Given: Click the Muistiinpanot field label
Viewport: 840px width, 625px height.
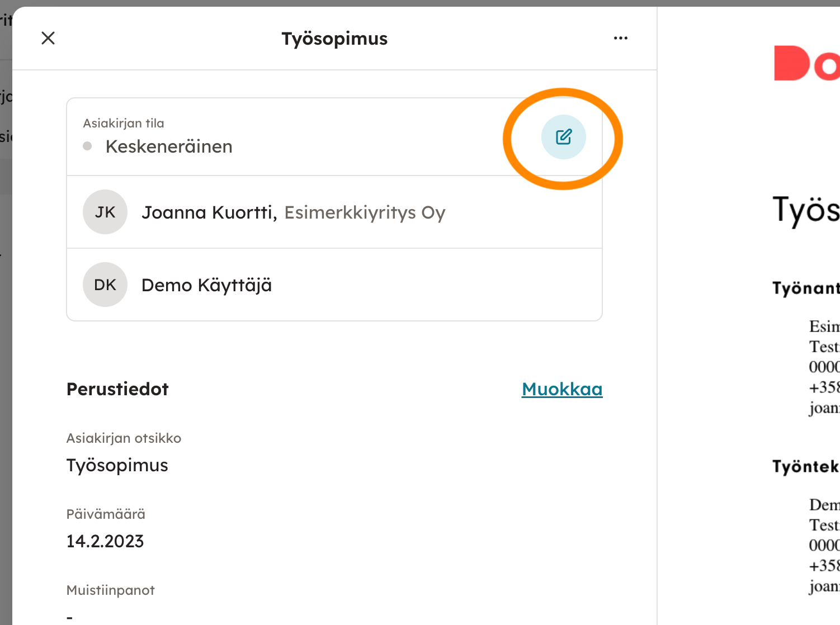Looking at the screenshot, I should [110, 590].
